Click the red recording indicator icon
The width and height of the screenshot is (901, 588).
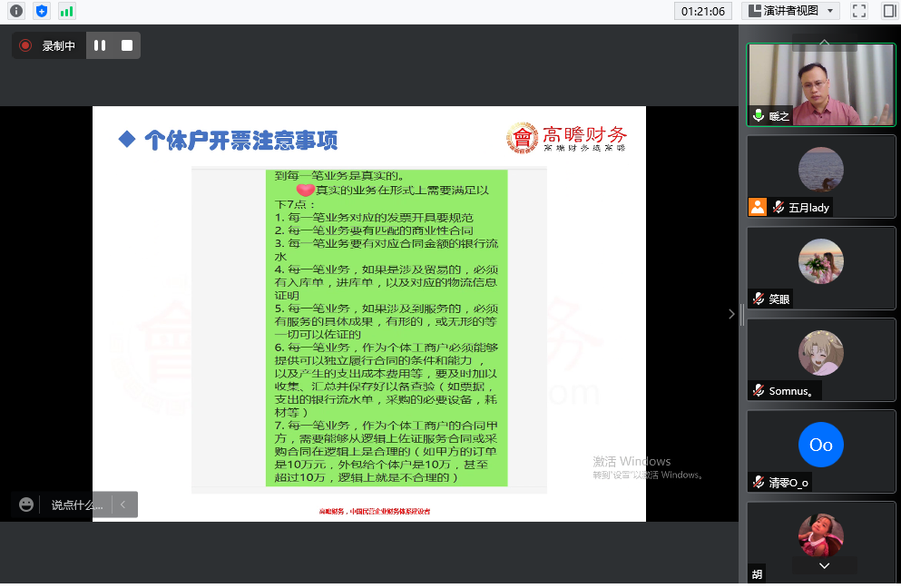click(x=25, y=45)
